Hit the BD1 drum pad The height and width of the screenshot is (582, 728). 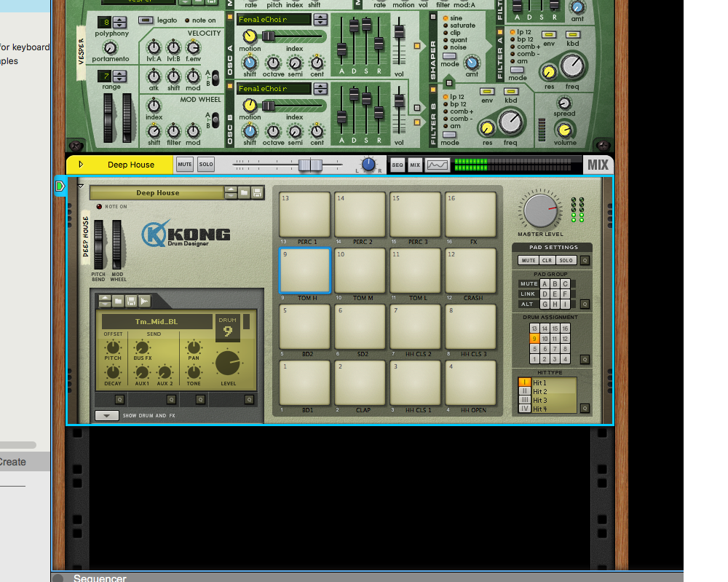(304, 382)
